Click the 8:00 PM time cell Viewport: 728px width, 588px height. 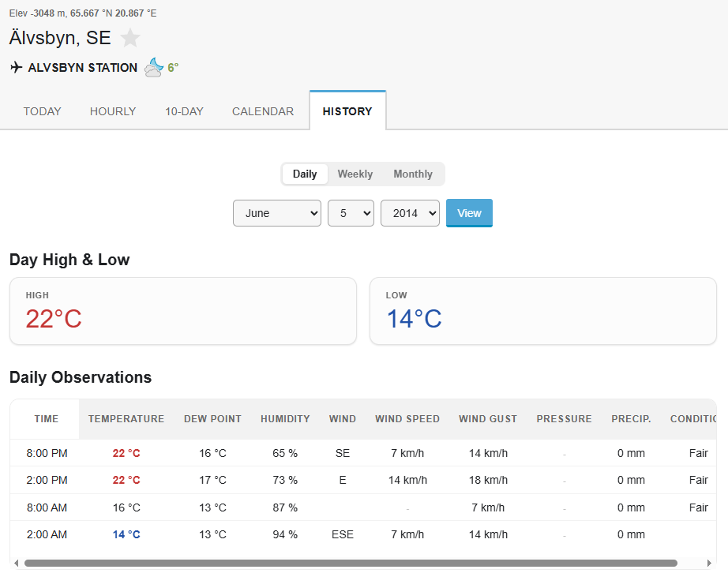click(47, 453)
